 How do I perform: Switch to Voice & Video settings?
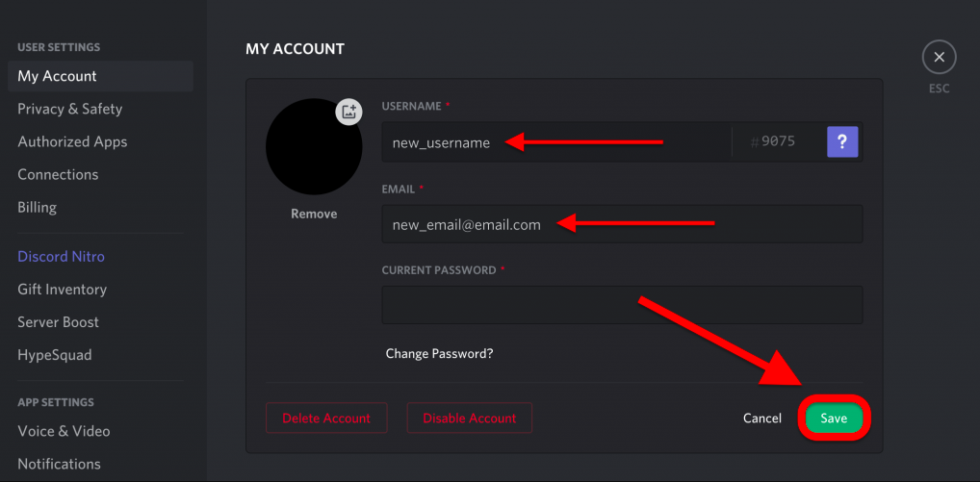(64, 431)
